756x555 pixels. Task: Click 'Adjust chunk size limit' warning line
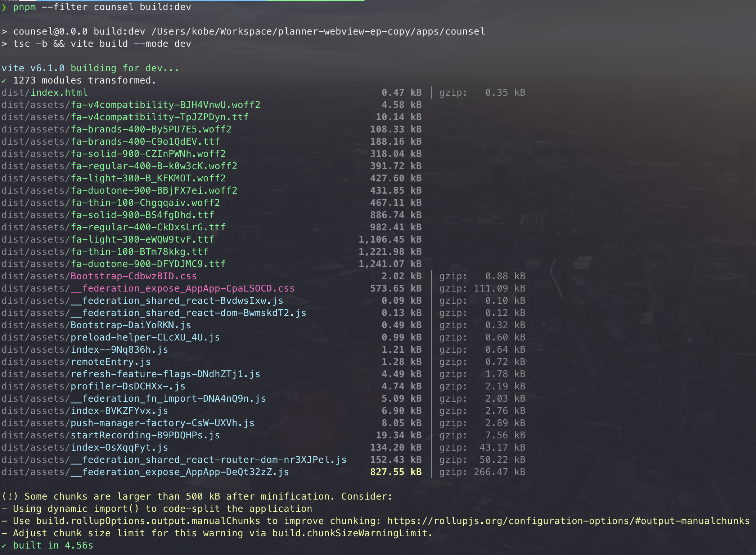point(217,533)
